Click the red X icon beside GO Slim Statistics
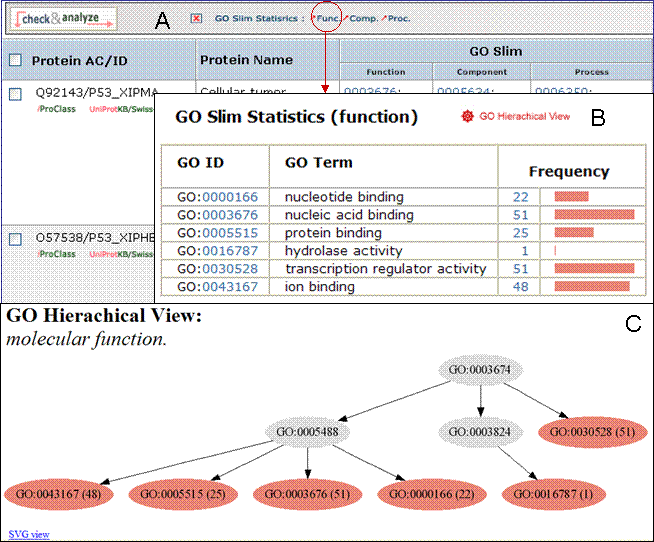The image size is (654, 542). (196, 18)
